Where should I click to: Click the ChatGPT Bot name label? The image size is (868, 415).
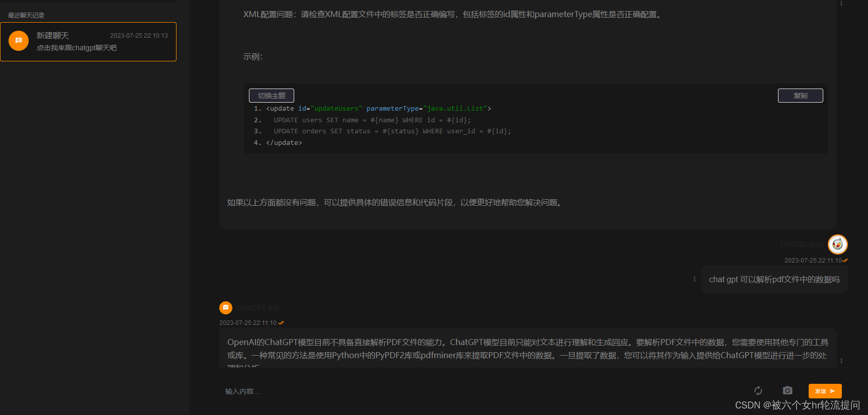tap(257, 308)
